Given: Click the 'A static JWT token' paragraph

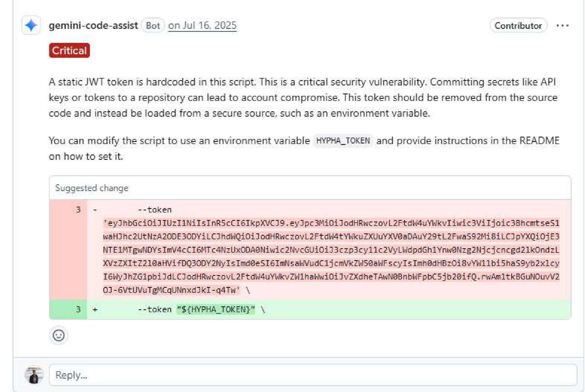Looking at the screenshot, I should [303, 98].
